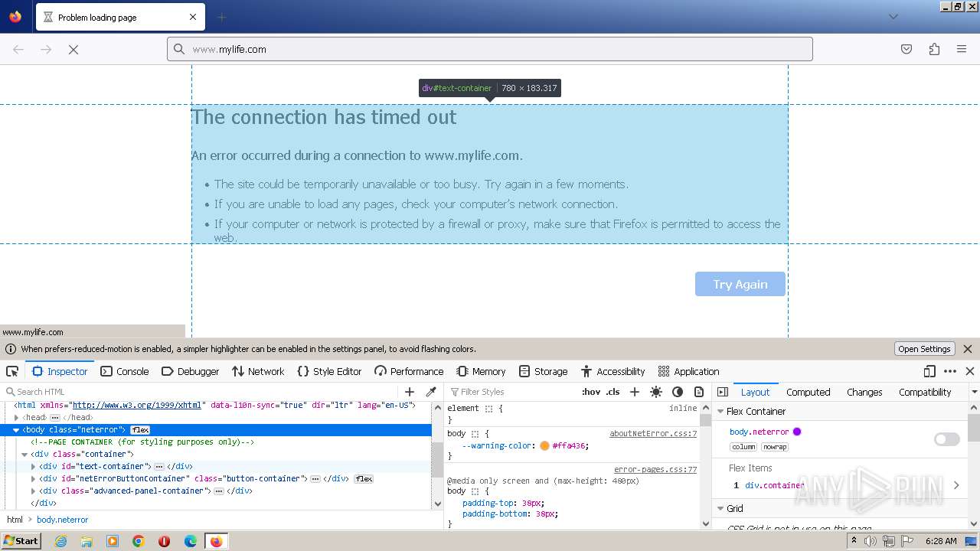Click html in the breadcrumb bar
This screenshot has height=551, width=980.
coord(15,520)
